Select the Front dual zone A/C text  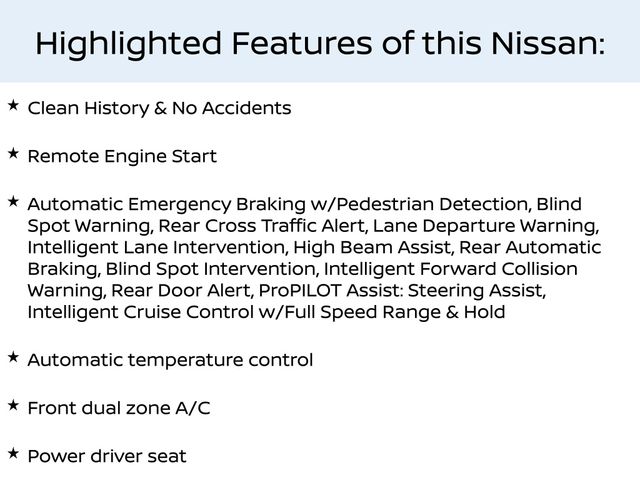point(119,408)
